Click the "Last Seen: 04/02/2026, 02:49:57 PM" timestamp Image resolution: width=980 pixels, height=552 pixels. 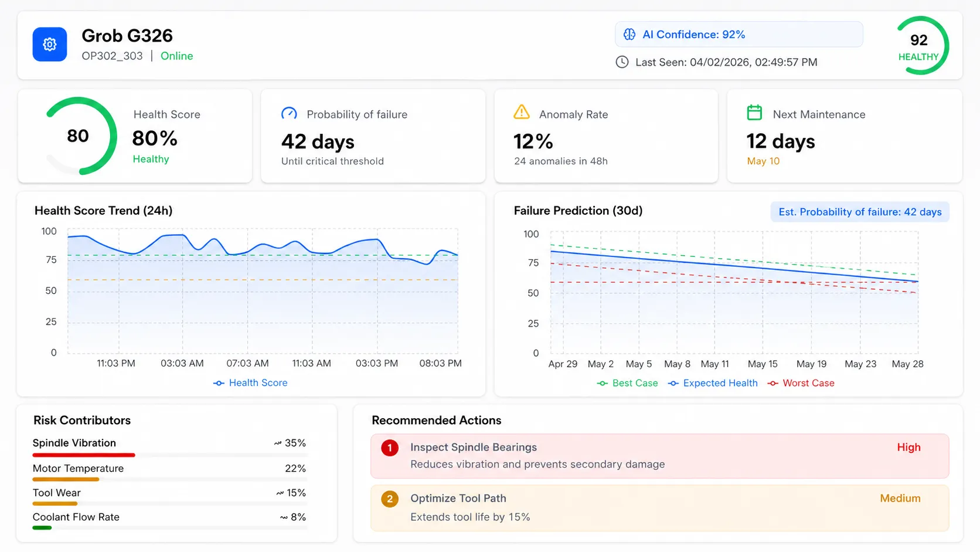tap(726, 62)
